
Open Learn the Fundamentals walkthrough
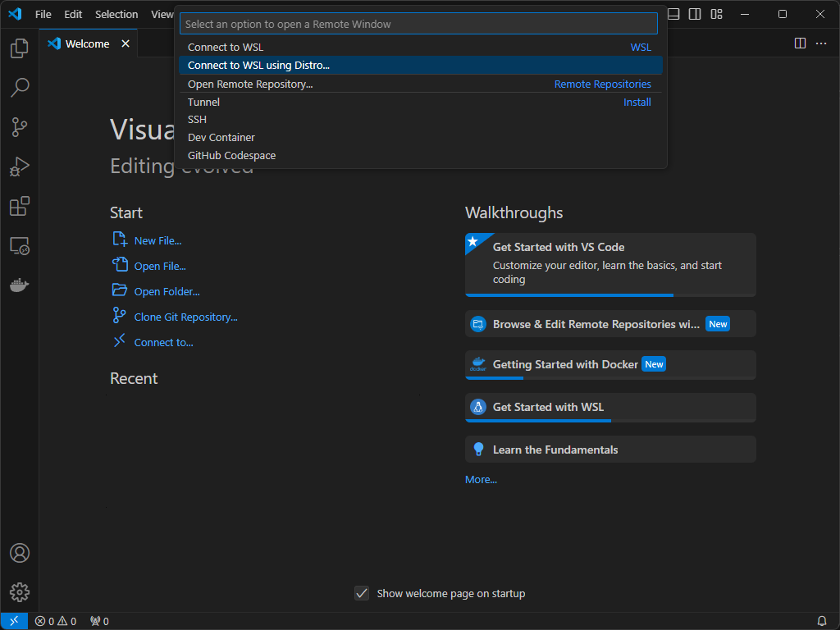(x=610, y=450)
